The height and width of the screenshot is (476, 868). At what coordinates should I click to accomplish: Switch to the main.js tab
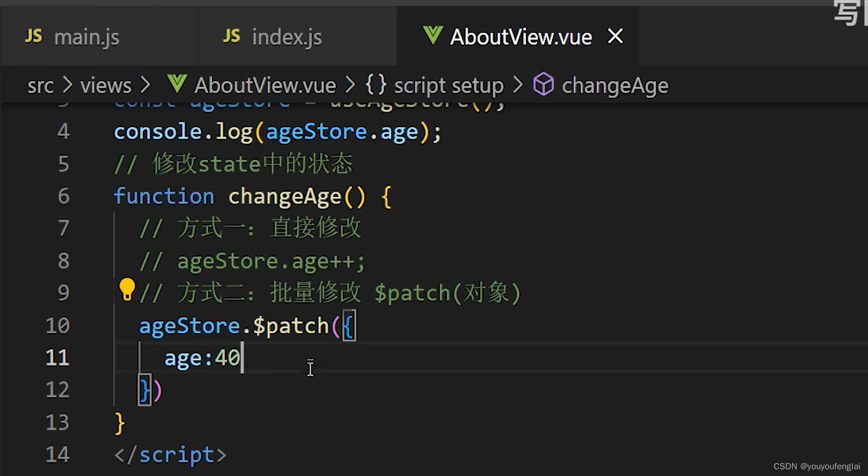point(99,36)
